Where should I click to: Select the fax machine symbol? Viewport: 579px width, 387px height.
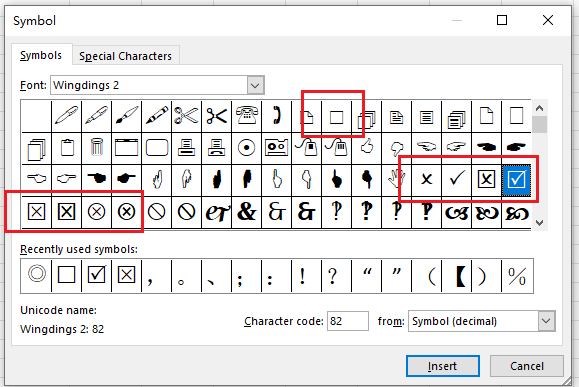[217, 148]
